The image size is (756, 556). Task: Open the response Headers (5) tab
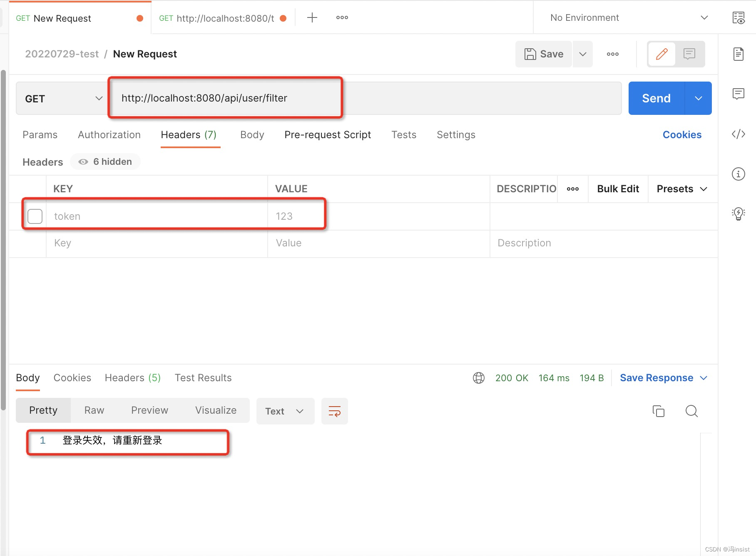click(x=133, y=378)
